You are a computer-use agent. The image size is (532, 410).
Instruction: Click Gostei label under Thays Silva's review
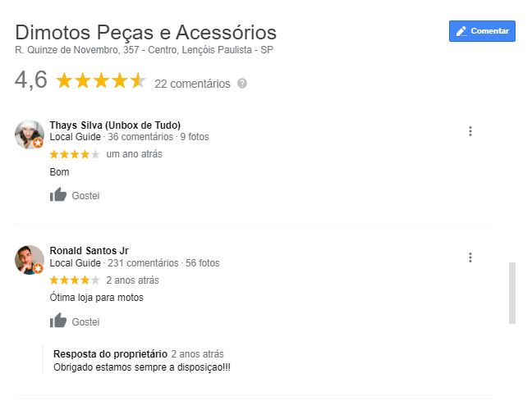click(85, 196)
